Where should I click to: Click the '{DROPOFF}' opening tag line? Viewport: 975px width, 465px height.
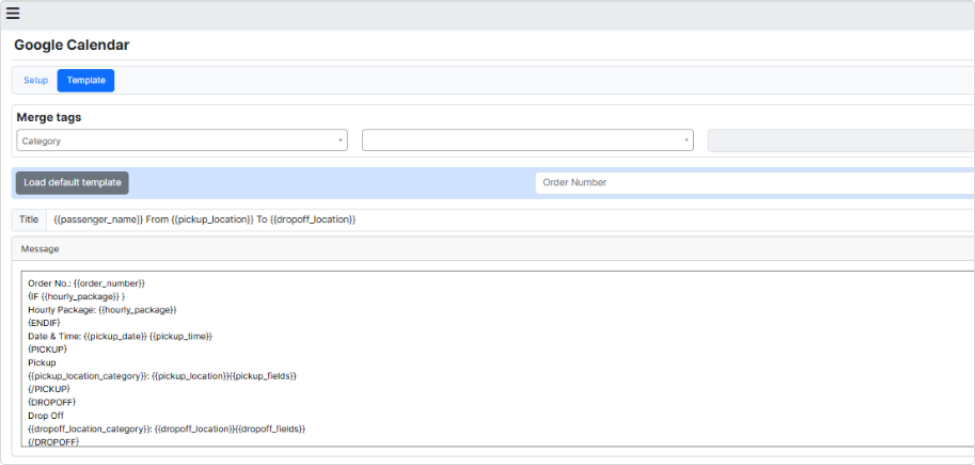(x=52, y=402)
